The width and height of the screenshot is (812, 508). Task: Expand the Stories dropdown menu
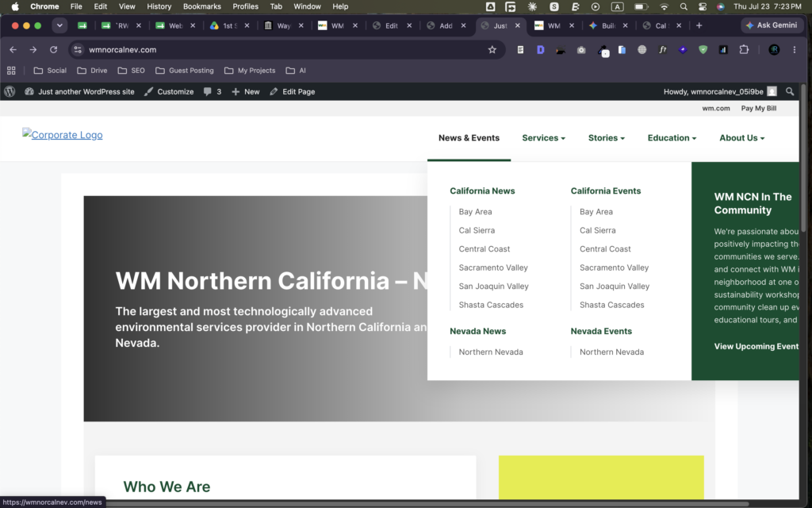pos(607,138)
